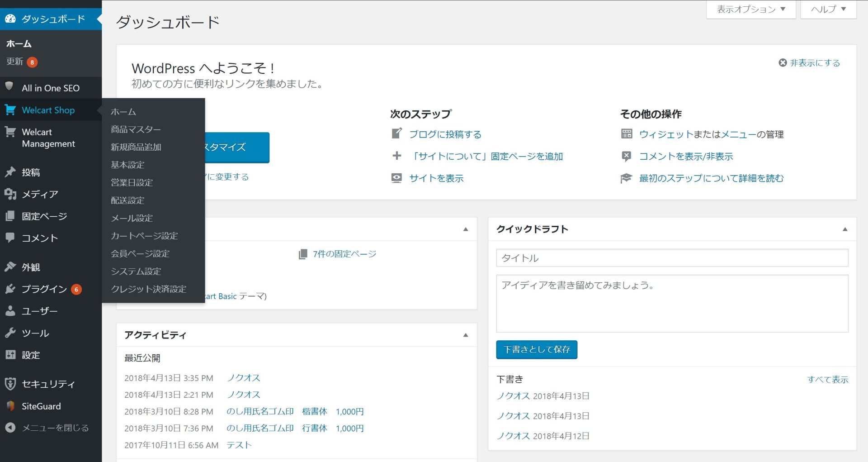Select 営業日設定 in the submenu

132,182
